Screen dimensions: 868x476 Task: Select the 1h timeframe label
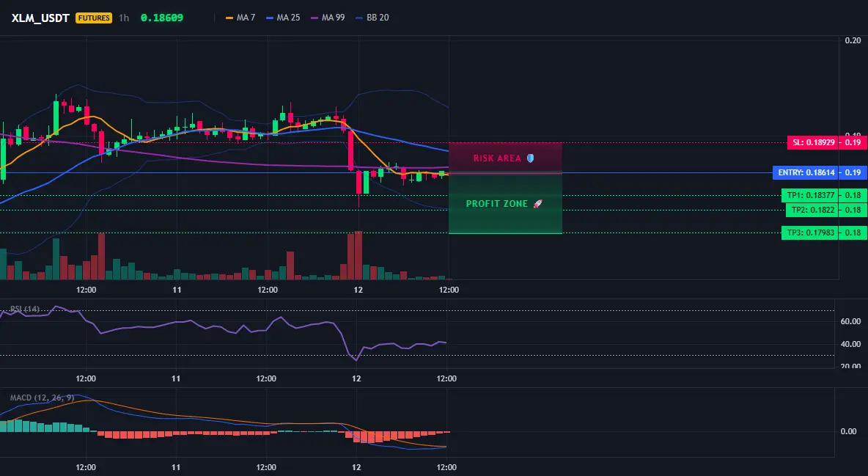pyautogui.click(x=124, y=18)
